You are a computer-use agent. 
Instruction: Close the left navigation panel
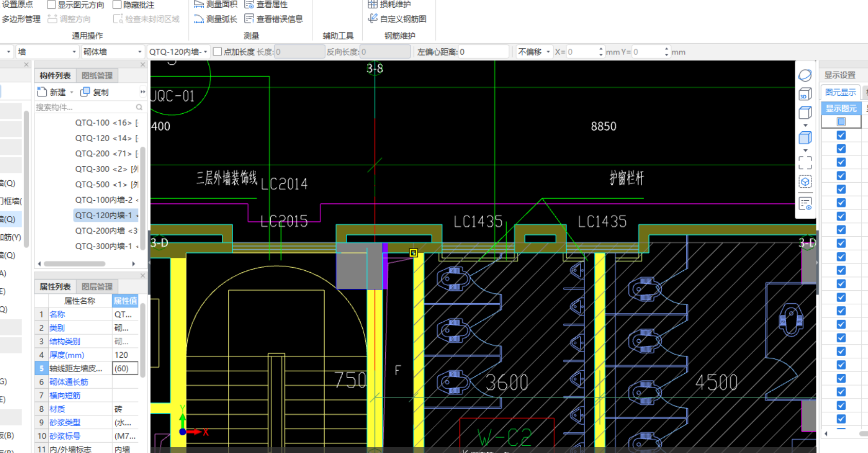pyautogui.click(x=26, y=65)
